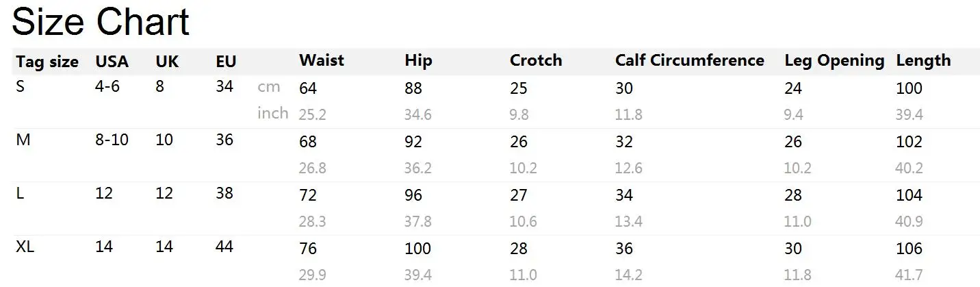Click the inch unit label
The height and width of the screenshot is (287, 980).
[272, 113]
